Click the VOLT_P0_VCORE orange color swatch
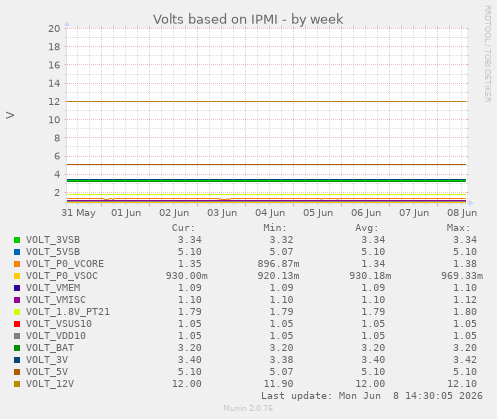 pos(17,264)
